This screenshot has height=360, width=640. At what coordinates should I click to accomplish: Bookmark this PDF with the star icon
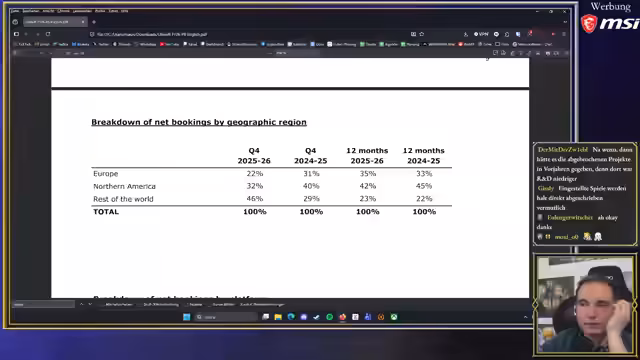click(x=422, y=34)
